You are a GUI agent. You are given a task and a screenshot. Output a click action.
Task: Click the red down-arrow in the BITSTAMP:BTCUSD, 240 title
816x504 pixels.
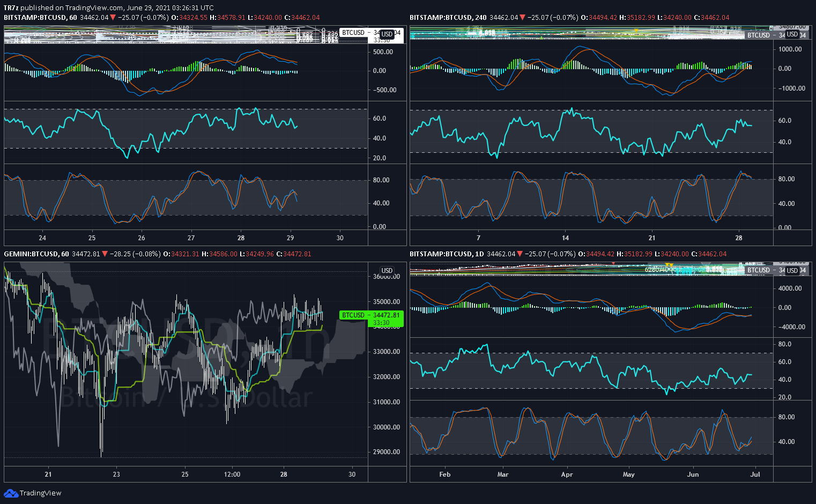pyautogui.click(x=522, y=18)
